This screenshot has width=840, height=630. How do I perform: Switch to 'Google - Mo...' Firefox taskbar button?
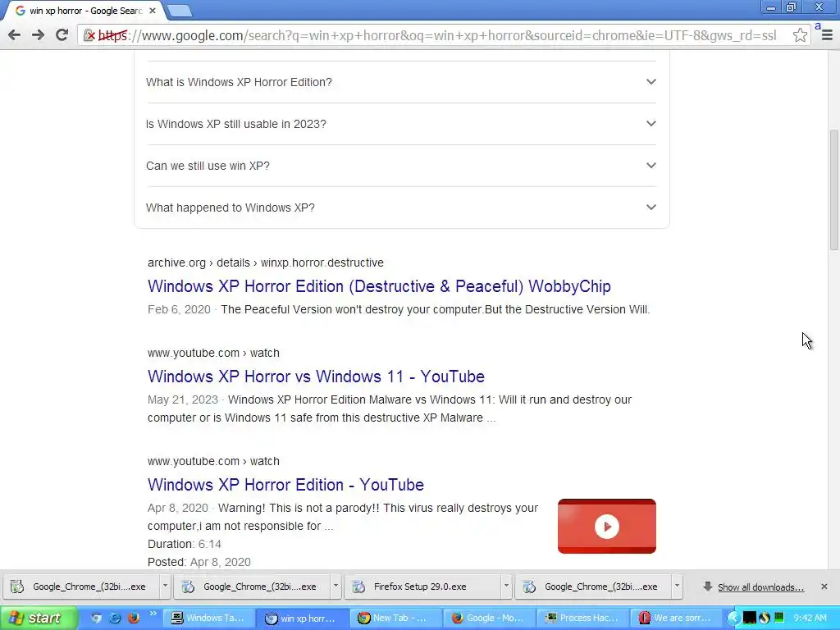tap(489, 619)
